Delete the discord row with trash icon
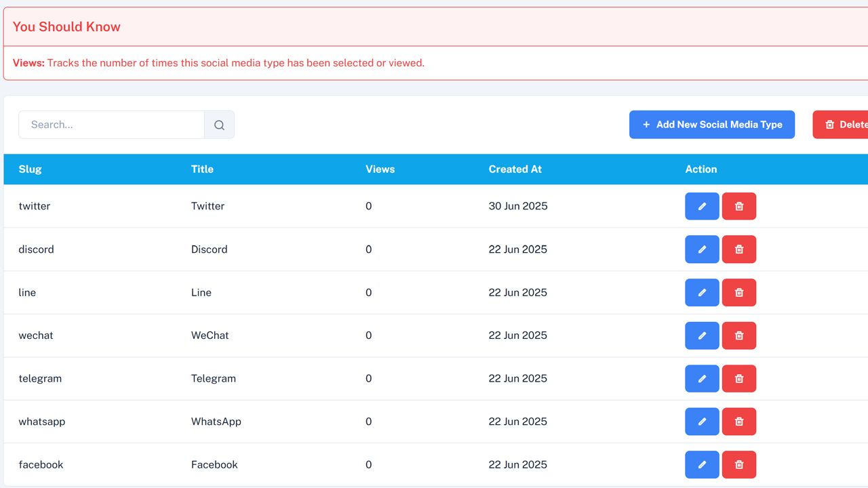 coord(739,249)
